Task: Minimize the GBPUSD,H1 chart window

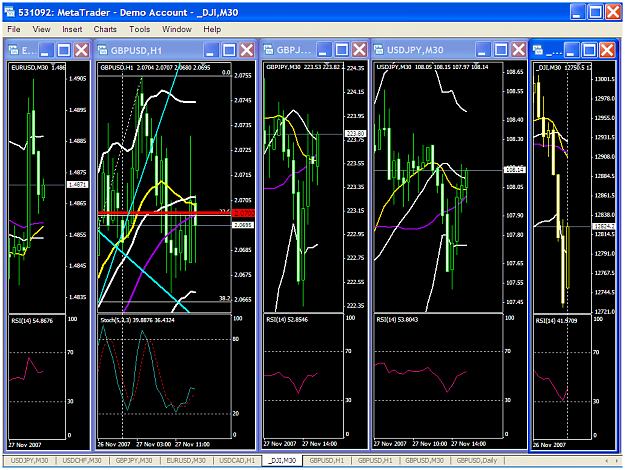Action: click(x=211, y=50)
